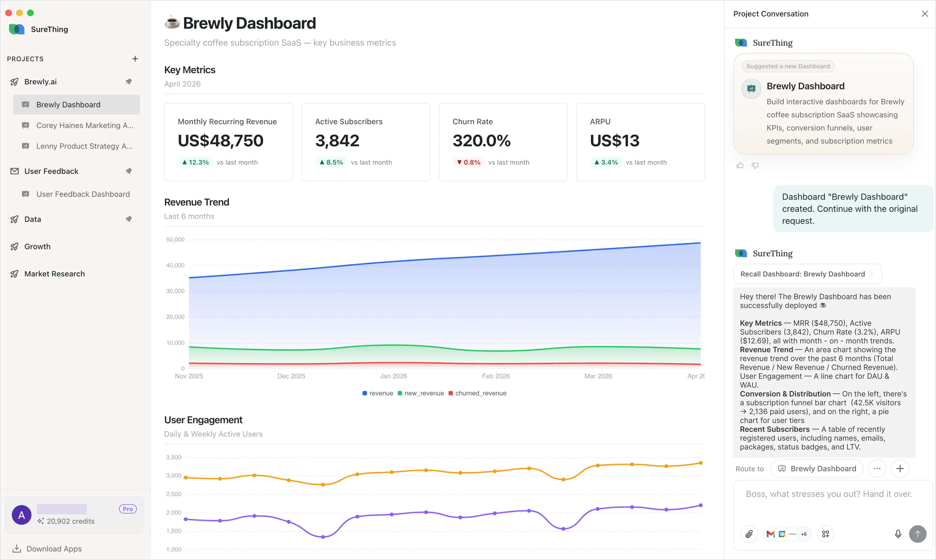Create a new project with the plus icon
The image size is (936, 560).
click(x=135, y=58)
